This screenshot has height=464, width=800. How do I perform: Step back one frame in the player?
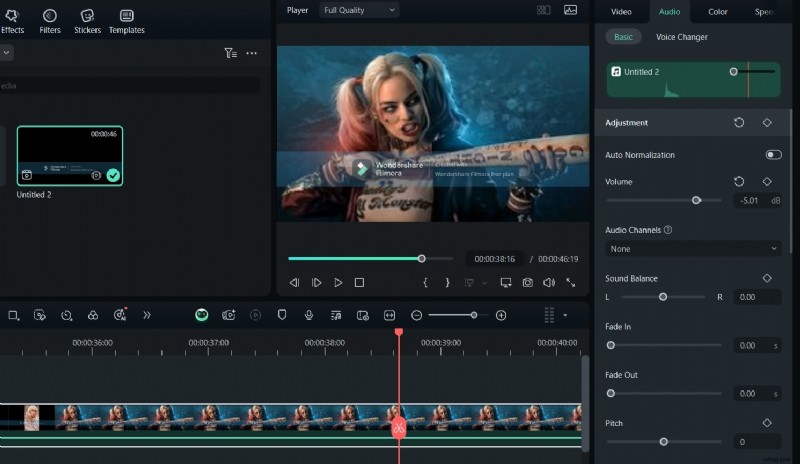(294, 282)
